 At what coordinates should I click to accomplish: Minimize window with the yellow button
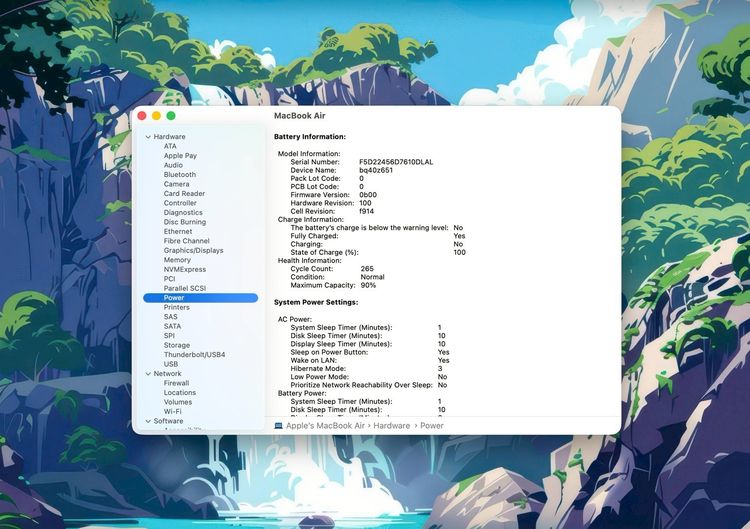coord(156,116)
